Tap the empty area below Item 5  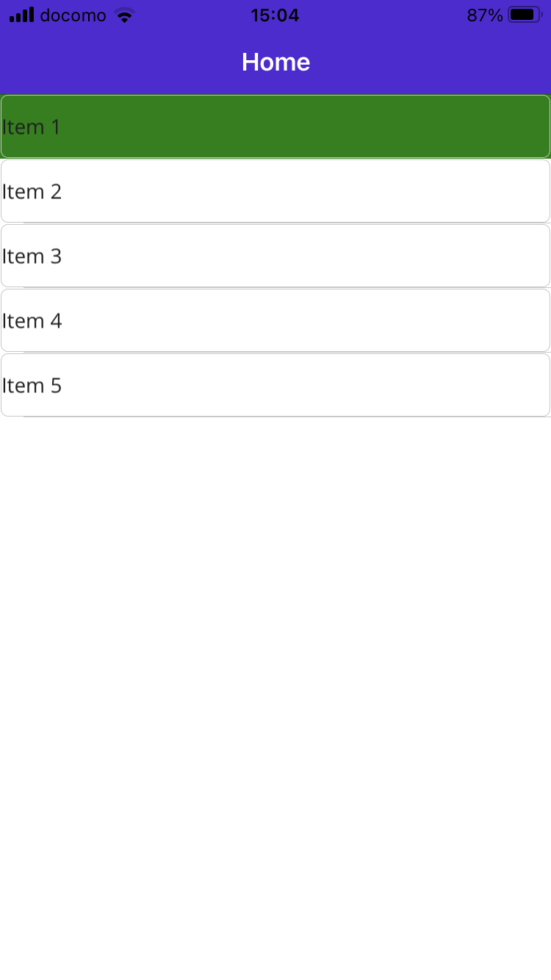(x=275, y=588)
